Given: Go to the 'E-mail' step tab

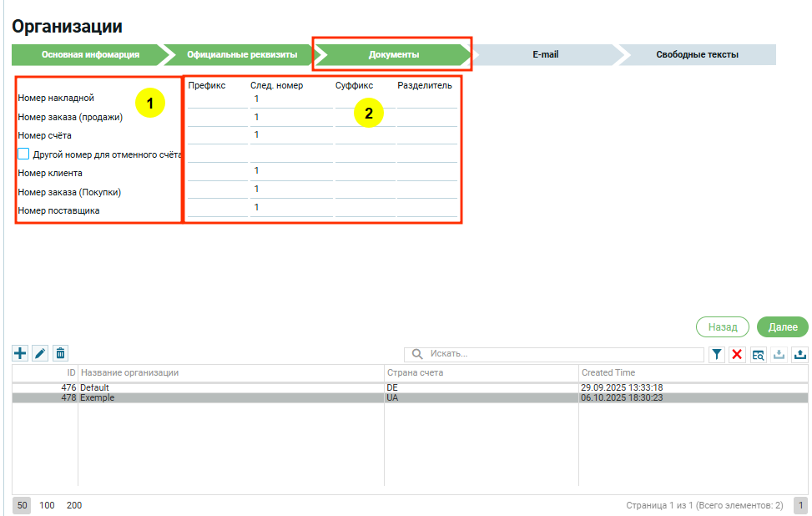Looking at the screenshot, I should pos(545,55).
